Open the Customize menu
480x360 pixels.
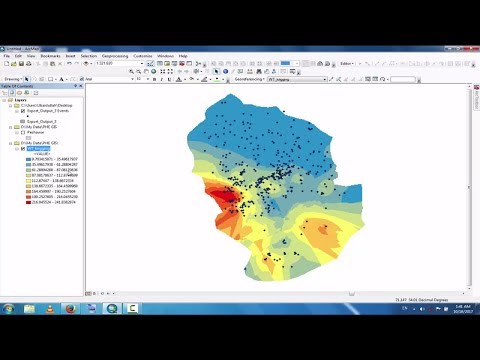[x=143, y=56]
